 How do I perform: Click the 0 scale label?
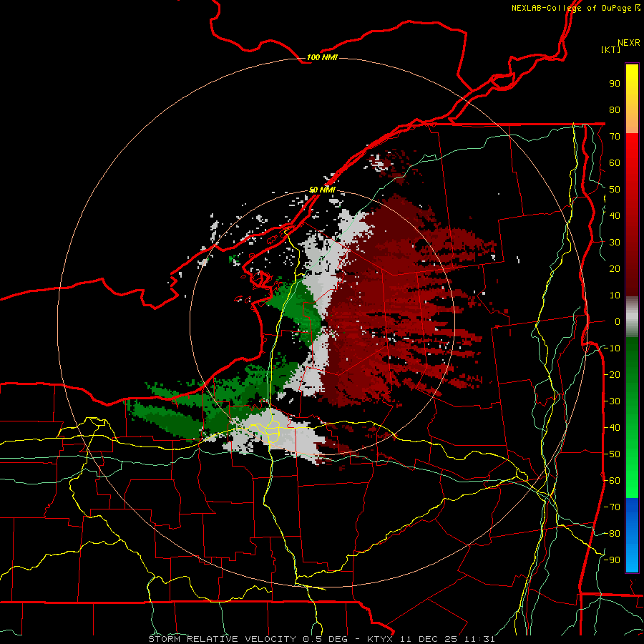(618, 321)
